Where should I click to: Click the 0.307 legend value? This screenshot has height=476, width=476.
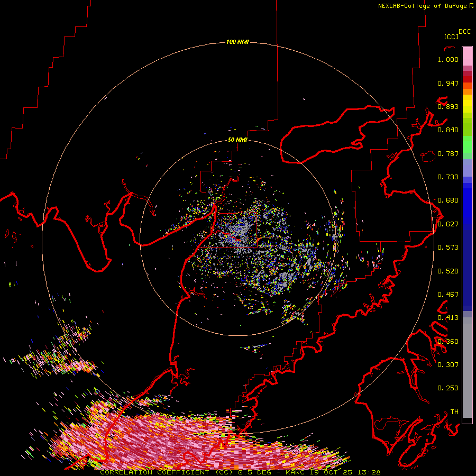448,365
